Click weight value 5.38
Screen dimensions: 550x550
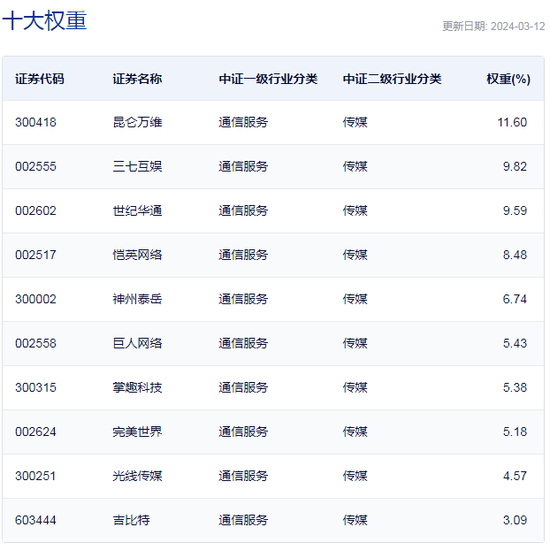515,388
